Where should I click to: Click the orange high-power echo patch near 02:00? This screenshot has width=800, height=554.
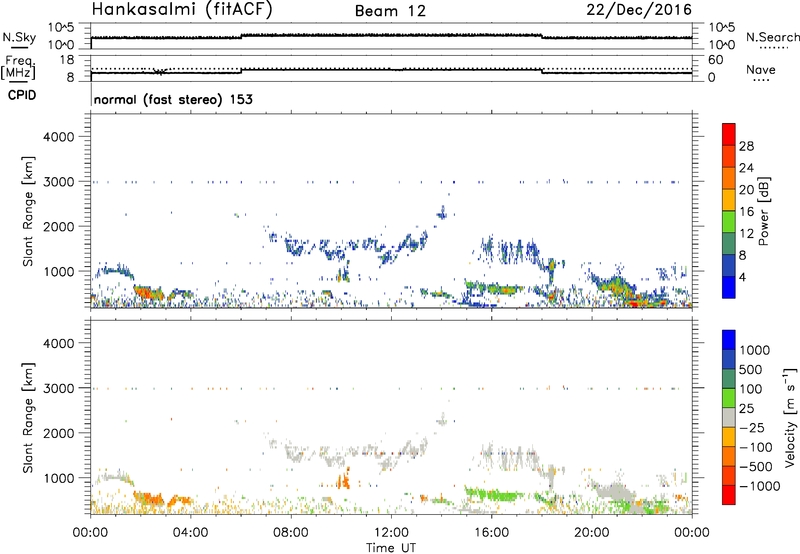pos(148,293)
